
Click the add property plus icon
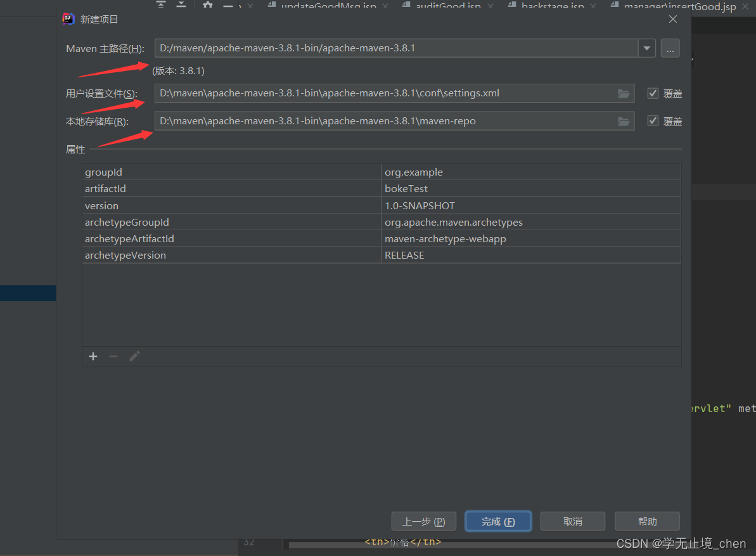click(x=93, y=356)
